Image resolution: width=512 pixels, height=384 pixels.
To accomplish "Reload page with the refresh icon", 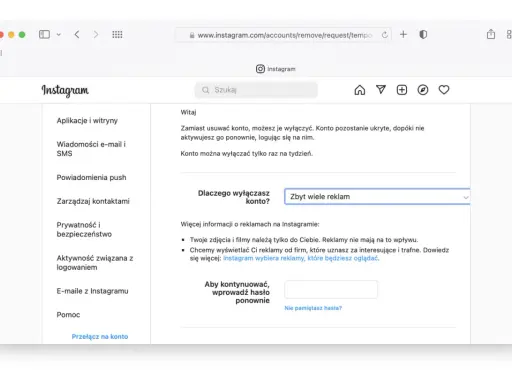I will (385, 35).
